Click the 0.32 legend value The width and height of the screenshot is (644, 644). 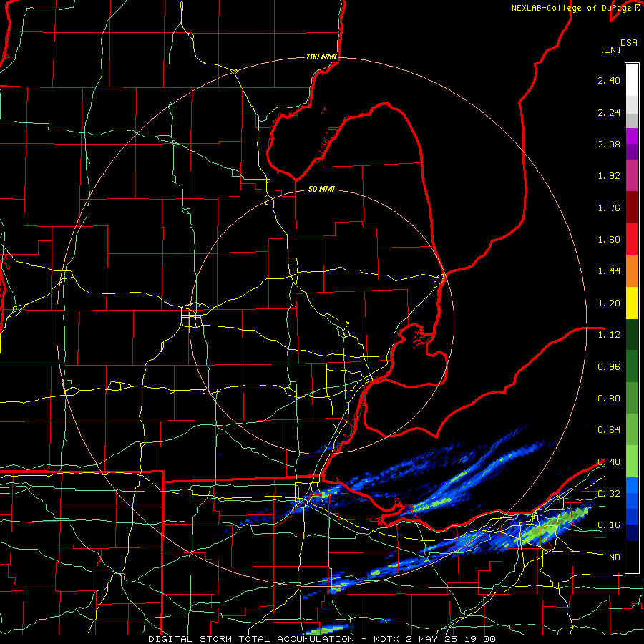(x=609, y=494)
